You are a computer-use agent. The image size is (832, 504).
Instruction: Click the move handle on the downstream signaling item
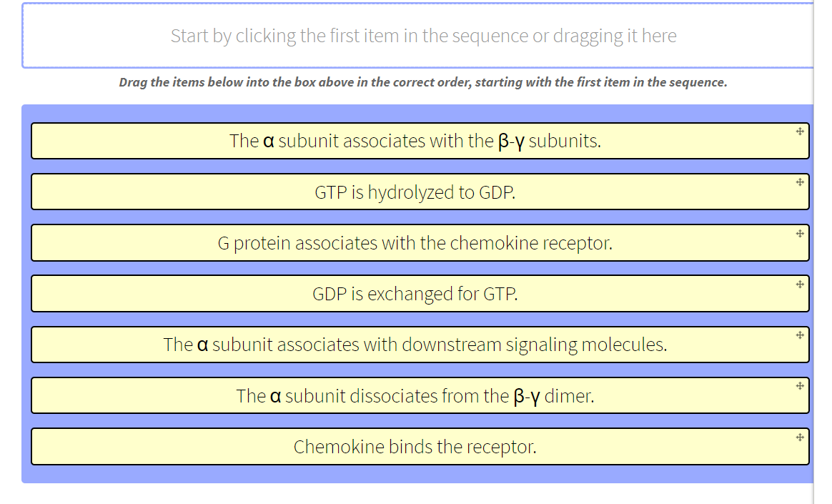click(799, 334)
